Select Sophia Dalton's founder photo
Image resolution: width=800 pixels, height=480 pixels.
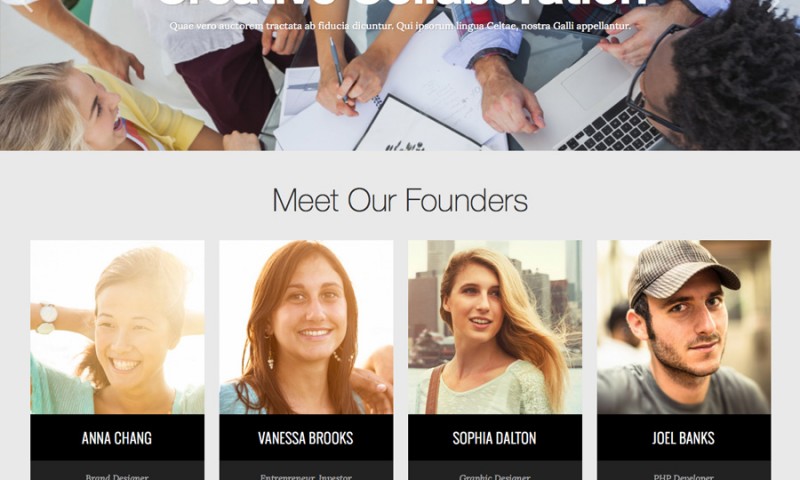click(x=495, y=327)
